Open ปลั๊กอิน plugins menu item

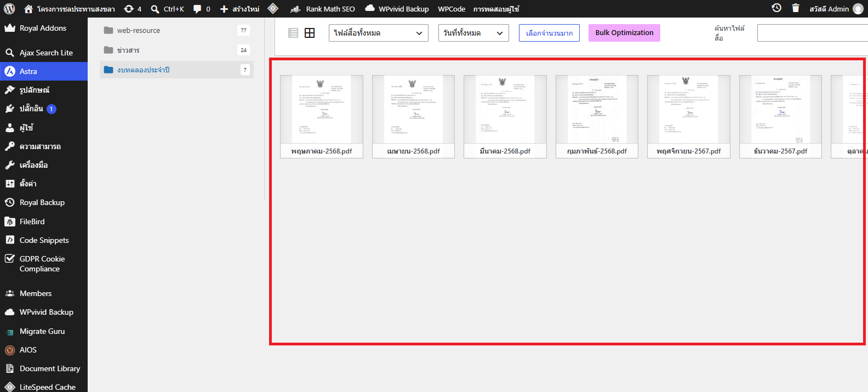tap(44, 109)
